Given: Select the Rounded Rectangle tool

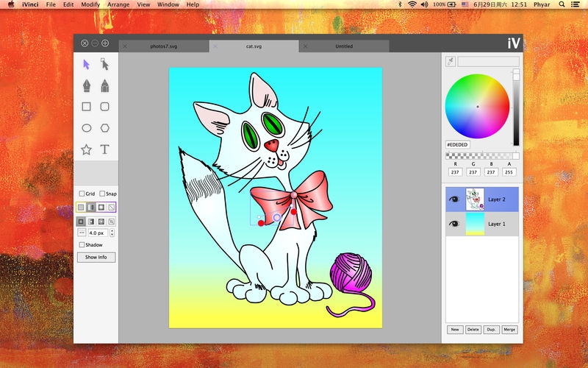Looking at the screenshot, I should [x=105, y=107].
